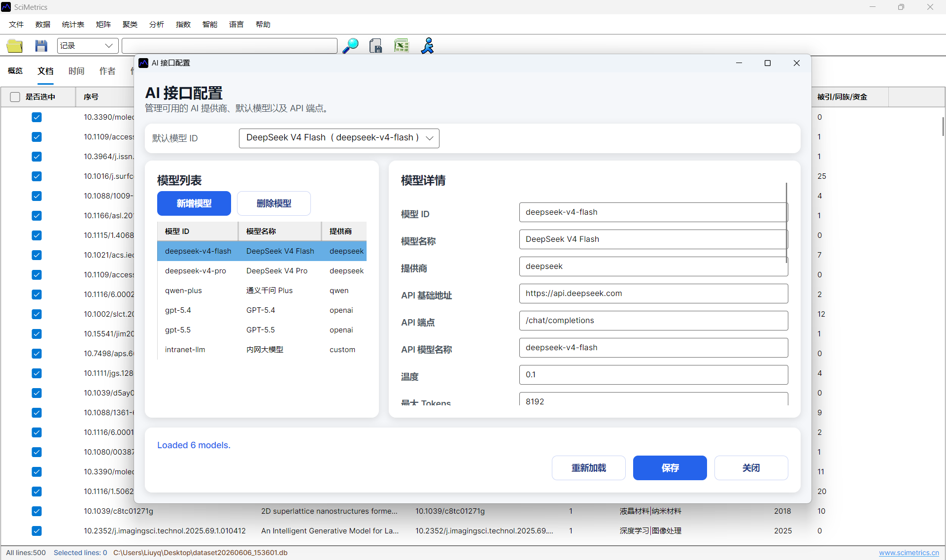Open the 聚类 menu
This screenshot has height=560, width=946.
pyautogui.click(x=130, y=25)
